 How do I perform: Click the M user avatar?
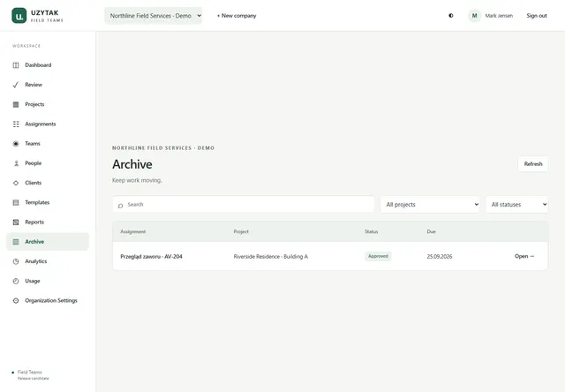(x=475, y=16)
